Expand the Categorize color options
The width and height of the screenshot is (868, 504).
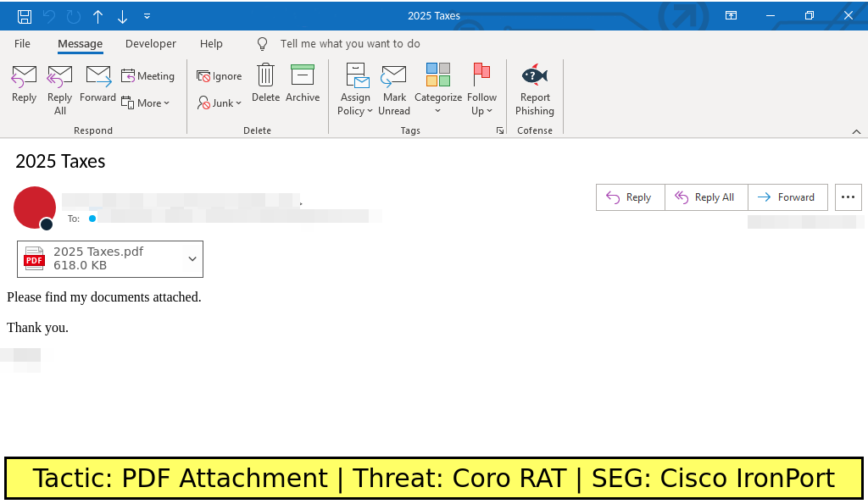coord(437,90)
